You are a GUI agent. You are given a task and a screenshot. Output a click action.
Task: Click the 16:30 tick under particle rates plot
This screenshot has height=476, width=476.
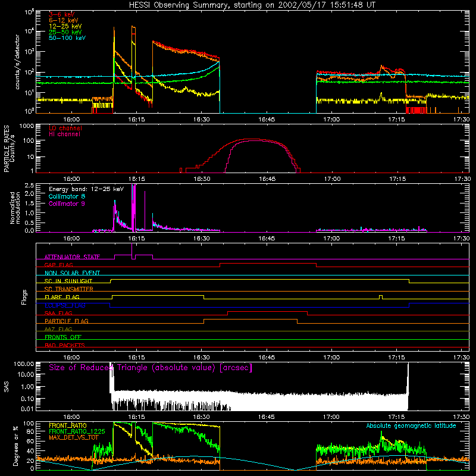click(x=202, y=179)
